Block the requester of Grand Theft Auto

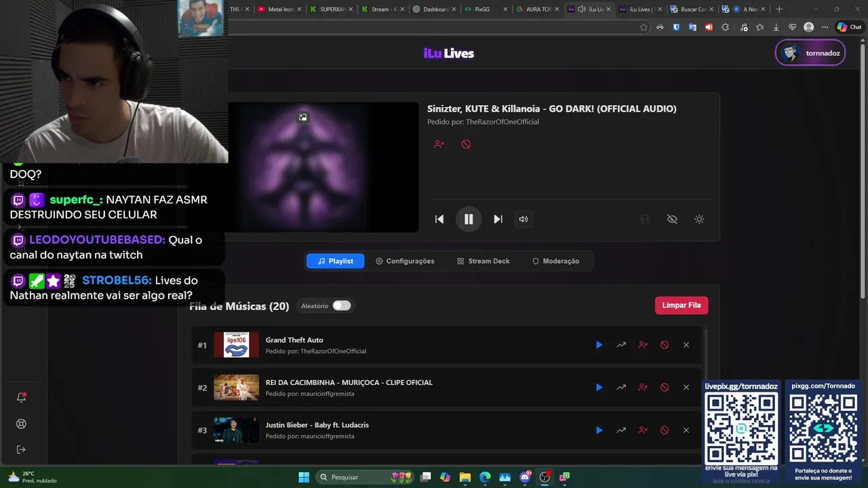642,345
